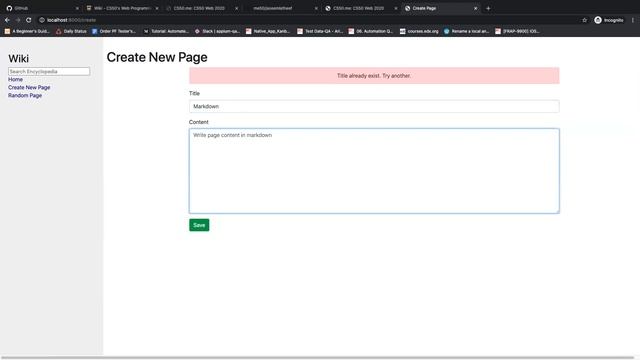The width and height of the screenshot is (640, 360).
Task: Reload the page with refresh icon
Action: (x=29, y=20)
